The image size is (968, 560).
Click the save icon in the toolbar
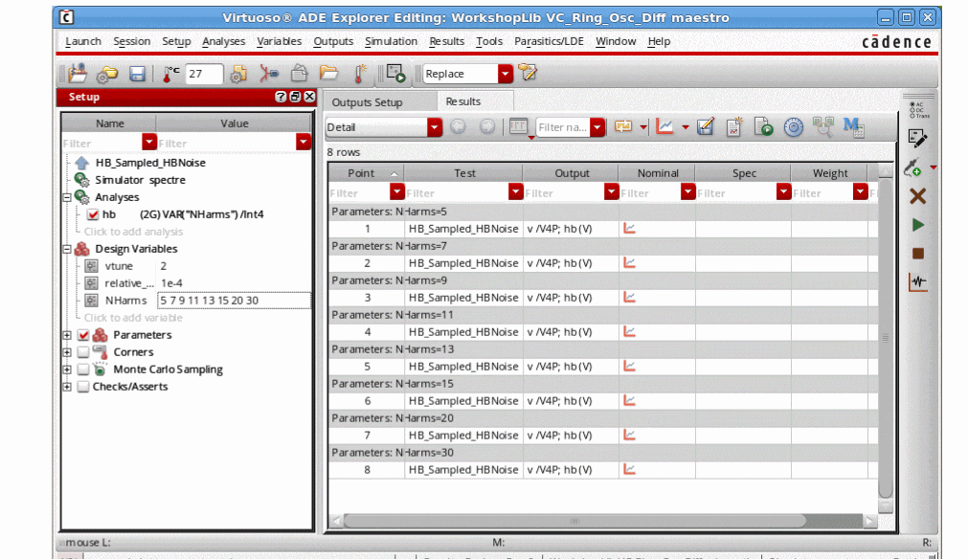coord(137,74)
